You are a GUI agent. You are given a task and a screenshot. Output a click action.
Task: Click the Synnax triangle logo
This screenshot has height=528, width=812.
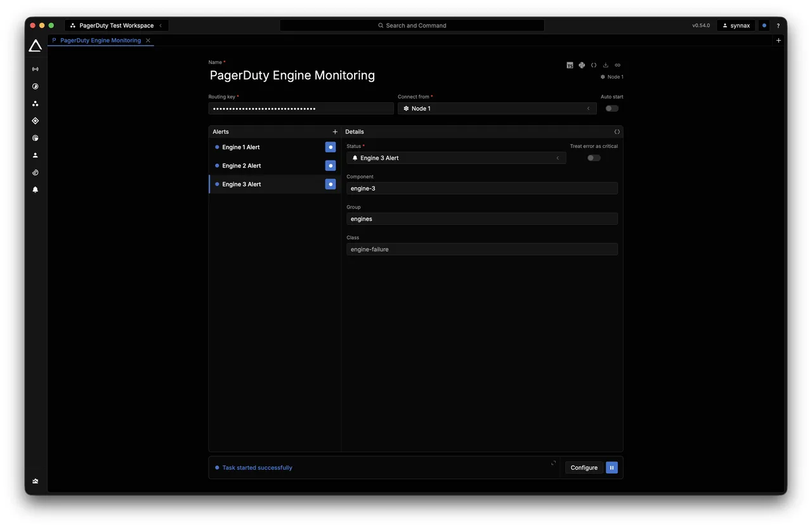pyautogui.click(x=36, y=46)
